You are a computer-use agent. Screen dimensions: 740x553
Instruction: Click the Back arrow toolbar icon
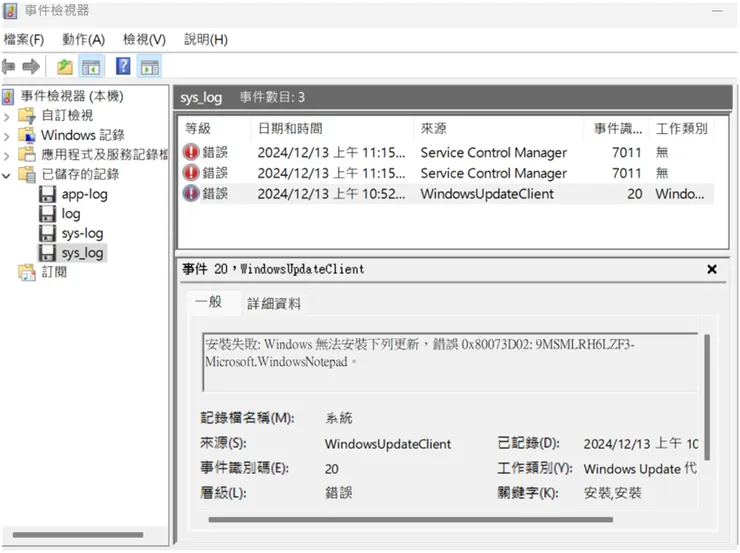(8, 67)
